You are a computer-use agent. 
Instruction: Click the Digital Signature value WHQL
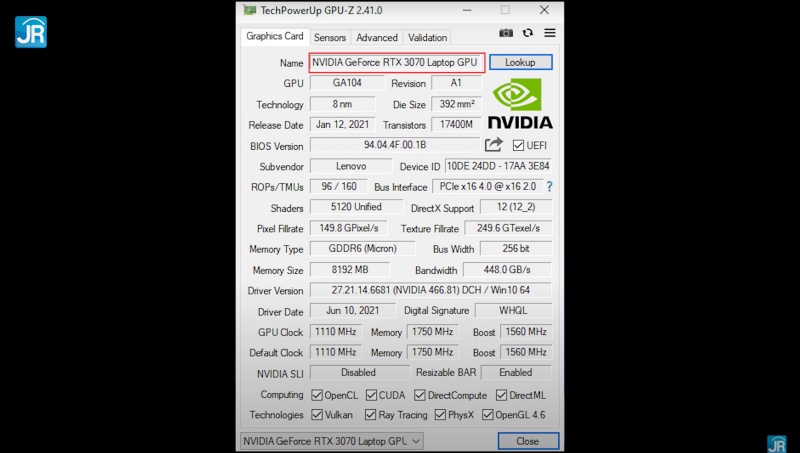click(x=513, y=311)
